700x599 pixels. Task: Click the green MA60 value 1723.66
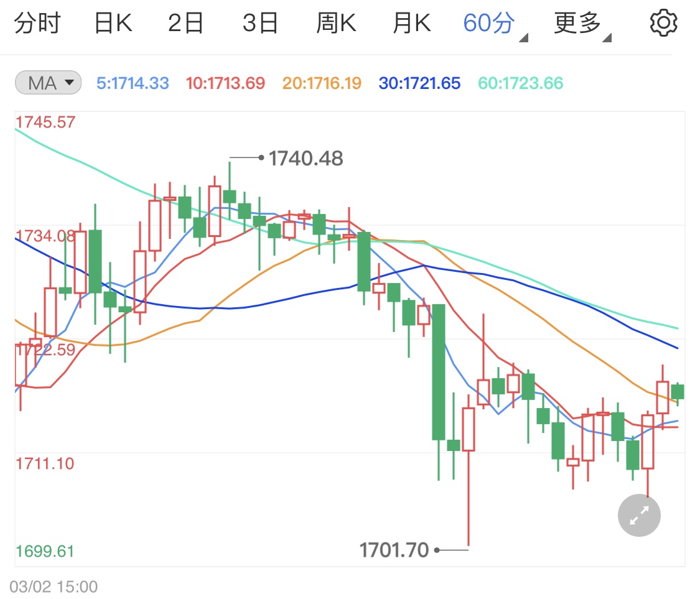point(518,83)
